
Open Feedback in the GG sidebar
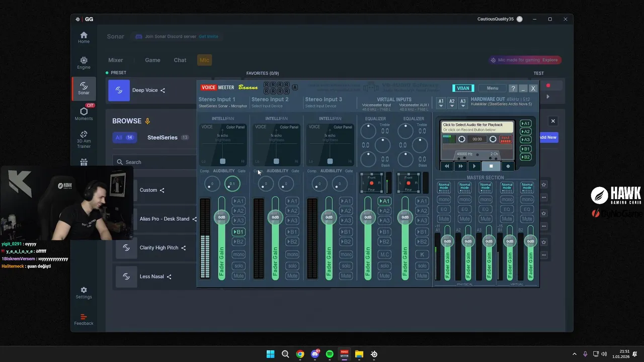pyautogui.click(x=84, y=320)
